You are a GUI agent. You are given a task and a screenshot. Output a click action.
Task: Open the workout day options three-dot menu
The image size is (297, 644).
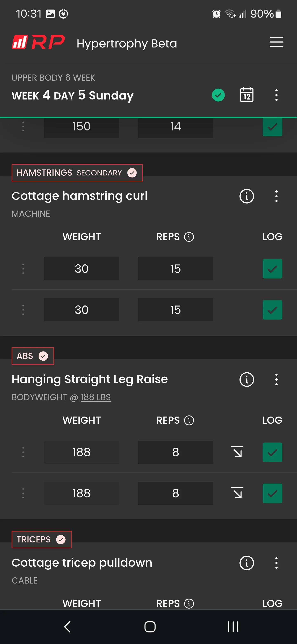click(276, 95)
